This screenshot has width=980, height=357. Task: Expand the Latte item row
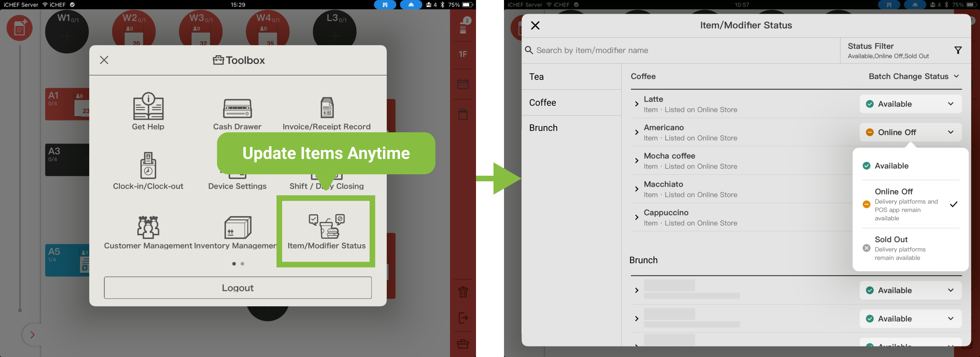click(636, 104)
